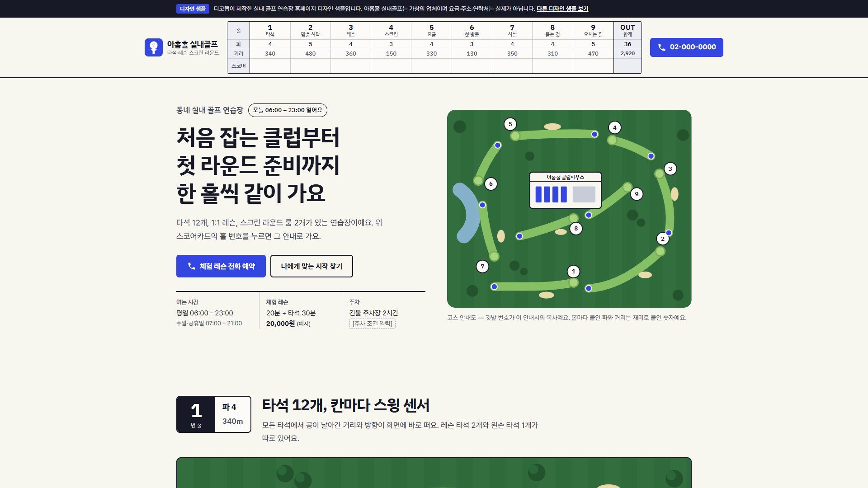Click the 평일 06:00 – 23:00 hours text
868x488 pixels.
tap(204, 313)
